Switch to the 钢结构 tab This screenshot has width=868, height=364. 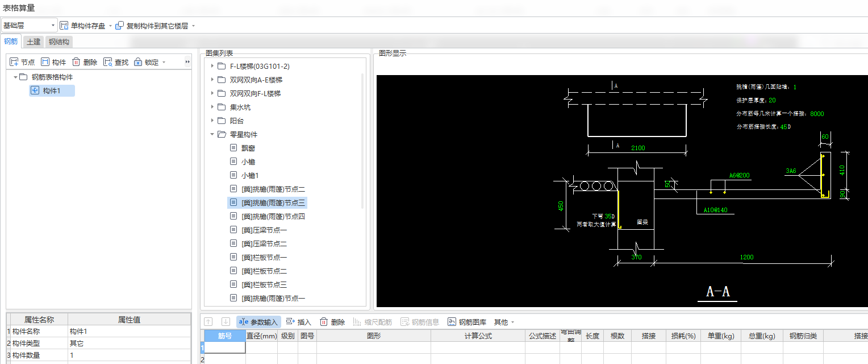click(x=58, y=41)
